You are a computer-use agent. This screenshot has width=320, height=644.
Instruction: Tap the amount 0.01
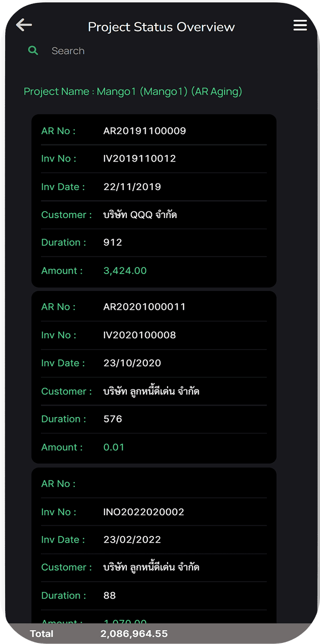pyautogui.click(x=114, y=447)
